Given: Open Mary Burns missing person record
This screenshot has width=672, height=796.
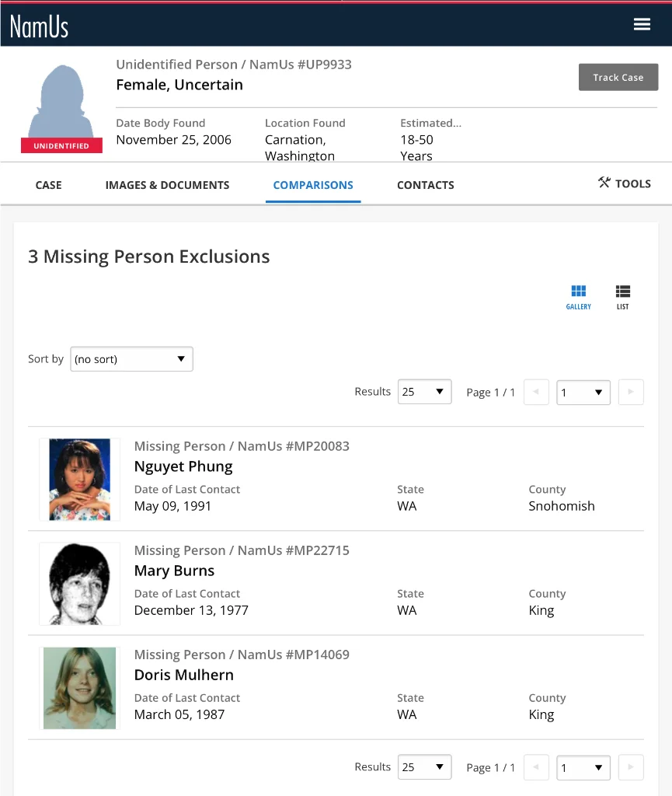Looking at the screenshot, I should [174, 571].
